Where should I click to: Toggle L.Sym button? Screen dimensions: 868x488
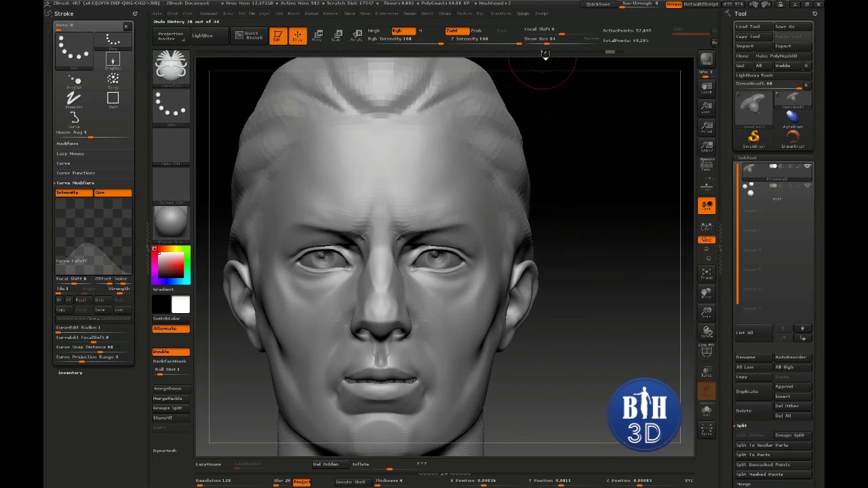coord(707,226)
